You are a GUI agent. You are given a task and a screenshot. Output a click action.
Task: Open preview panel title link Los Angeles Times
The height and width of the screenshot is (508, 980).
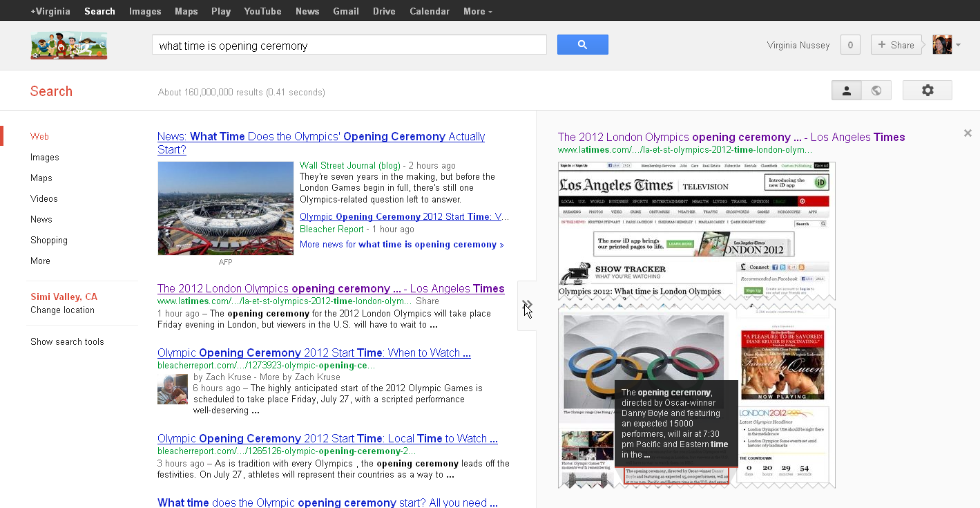click(x=731, y=137)
